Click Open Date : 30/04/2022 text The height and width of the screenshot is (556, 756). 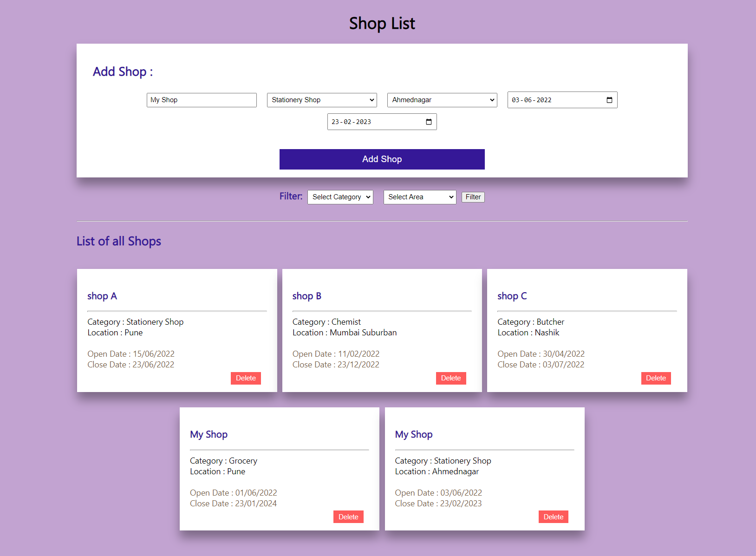(x=541, y=354)
